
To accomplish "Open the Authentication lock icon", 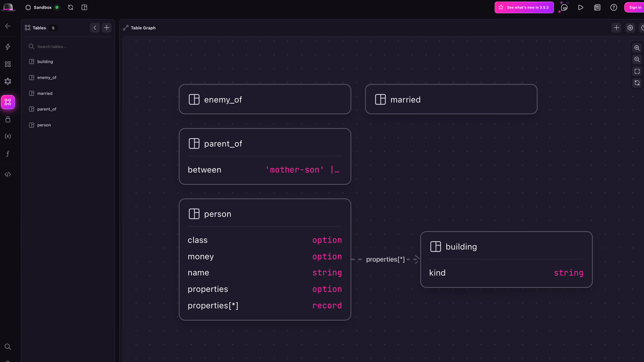I will [x=8, y=120].
